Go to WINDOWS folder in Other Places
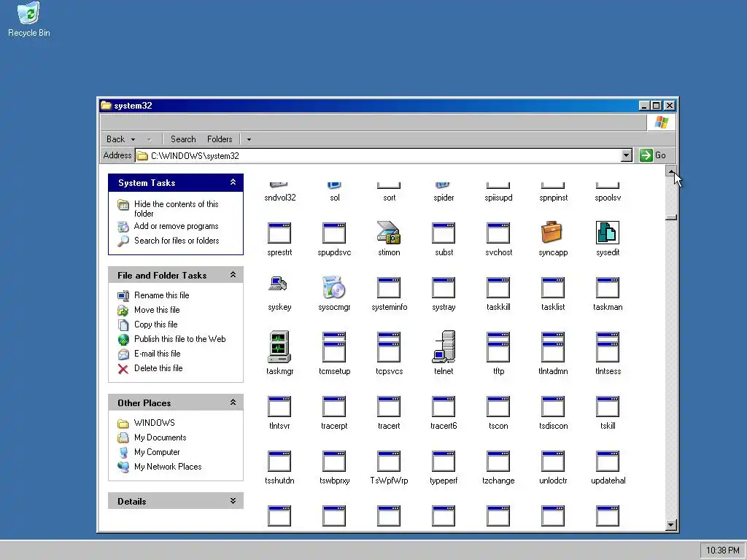The width and height of the screenshot is (747, 560). coord(155,423)
